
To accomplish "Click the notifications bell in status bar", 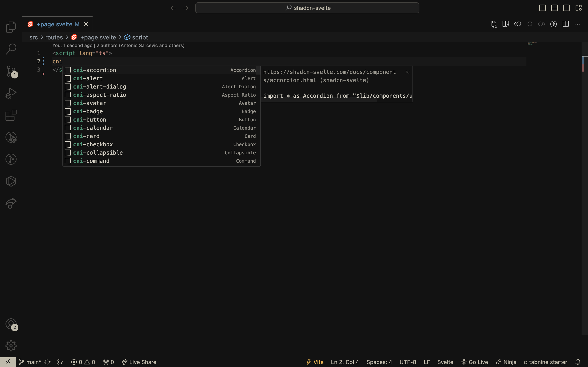I will pos(578,362).
